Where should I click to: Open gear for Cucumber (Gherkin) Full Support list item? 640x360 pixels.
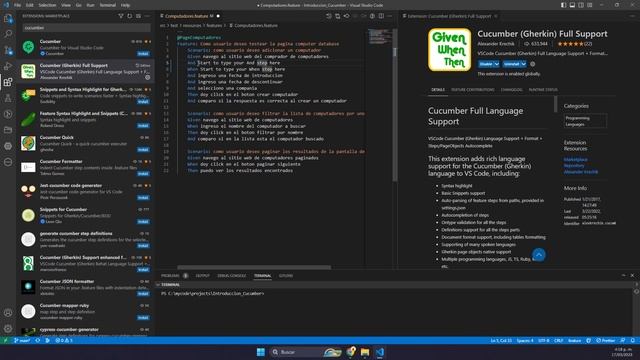(x=147, y=78)
